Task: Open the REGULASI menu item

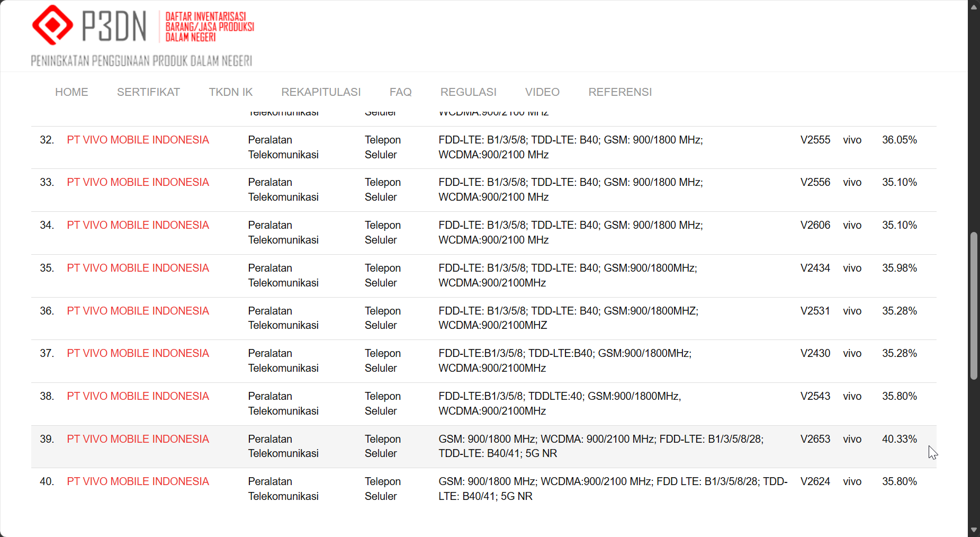Action: (469, 92)
